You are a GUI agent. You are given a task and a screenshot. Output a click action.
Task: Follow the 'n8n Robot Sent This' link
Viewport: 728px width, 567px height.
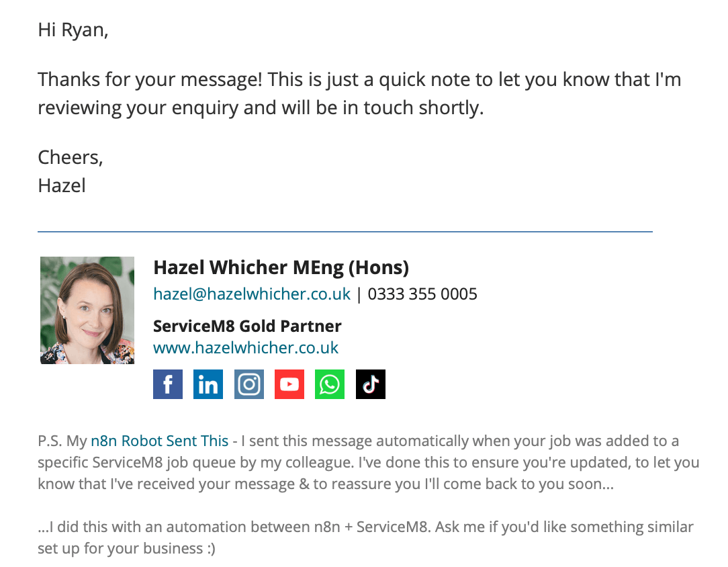point(159,441)
